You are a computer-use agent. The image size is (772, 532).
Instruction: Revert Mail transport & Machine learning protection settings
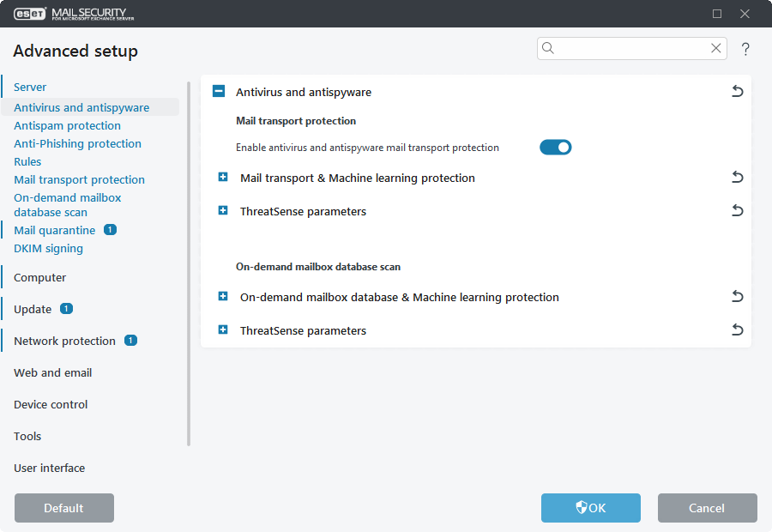(737, 177)
